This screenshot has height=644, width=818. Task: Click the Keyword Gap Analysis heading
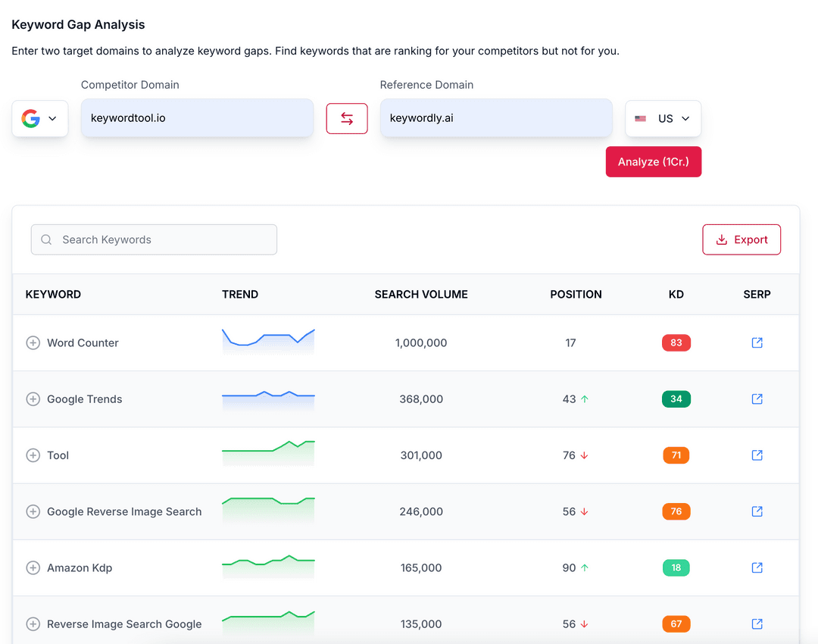78,24
